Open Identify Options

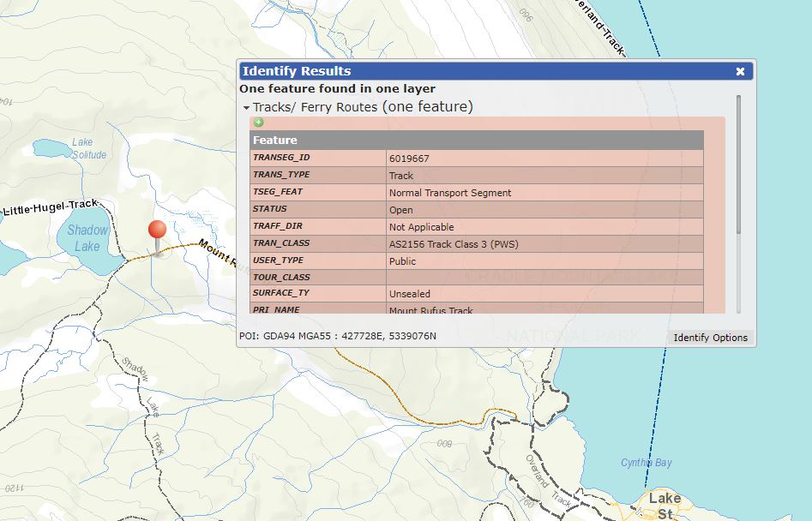click(x=710, y=338)
